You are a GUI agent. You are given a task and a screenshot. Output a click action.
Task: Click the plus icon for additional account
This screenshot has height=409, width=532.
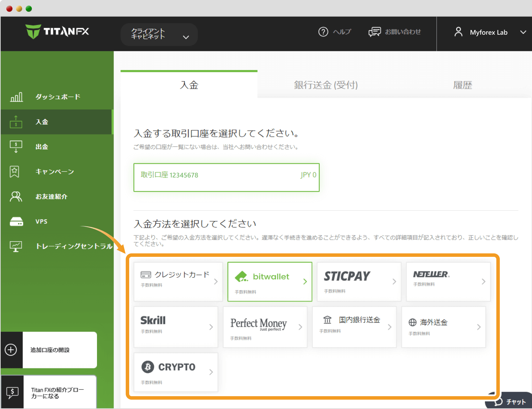pyautogui.click(x=11, y=350)
